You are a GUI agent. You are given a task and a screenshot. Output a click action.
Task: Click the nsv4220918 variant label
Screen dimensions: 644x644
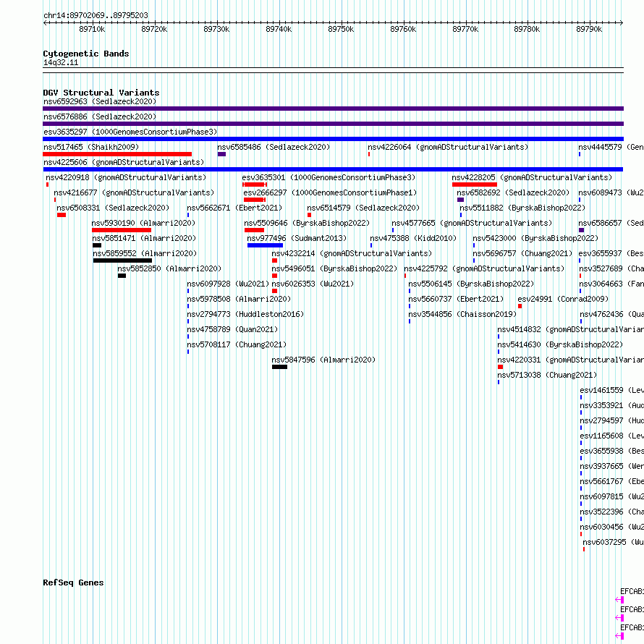tap(126, 177)
